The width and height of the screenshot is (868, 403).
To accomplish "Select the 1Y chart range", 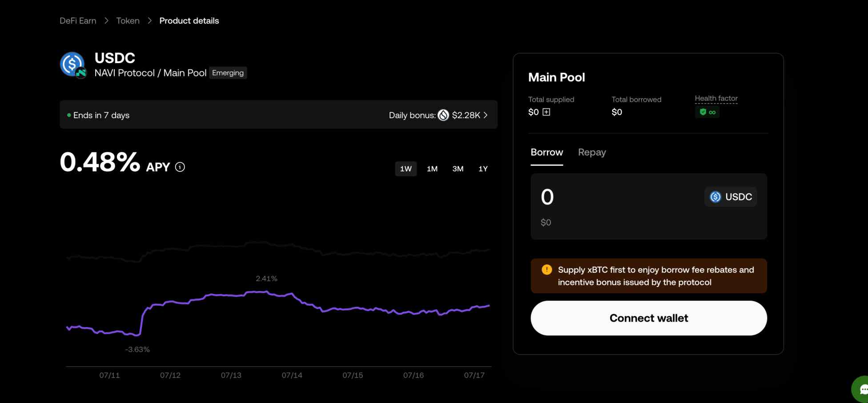I will [483, 169].
